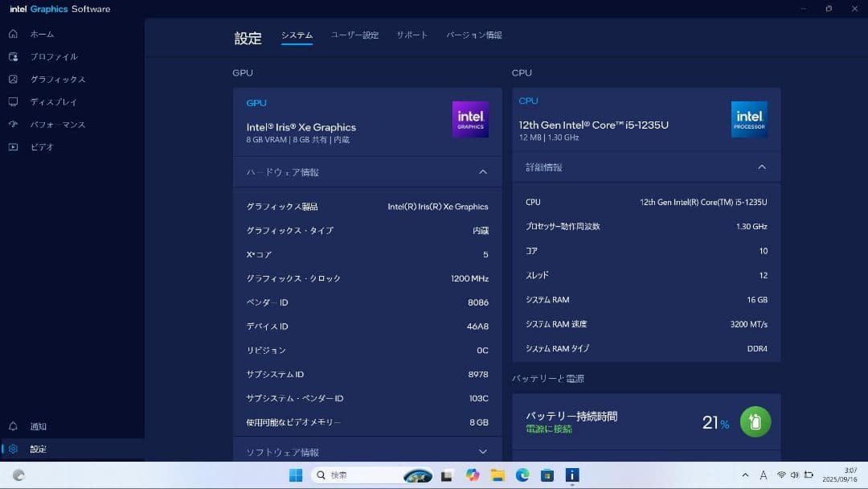Open the ディスプレイ (Display) sidebar icon
Image resolution: width=868 pixels, height=489 pixels.
[x=13, y=101]
